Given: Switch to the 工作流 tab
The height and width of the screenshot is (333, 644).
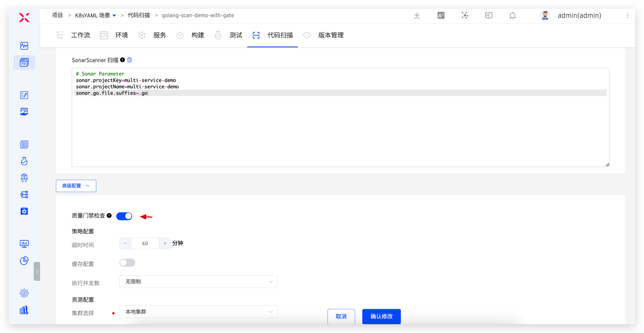Looking at the screenshot, I should [x=74, y=35].
